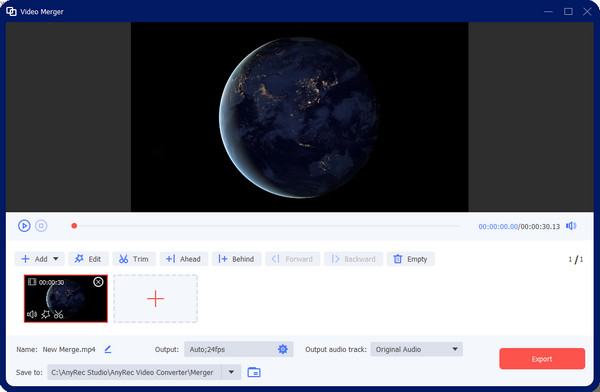Click the scissors icon on clip thumbnail
The width and height of the screenshot is (600, 392).
tap(59, 314)
